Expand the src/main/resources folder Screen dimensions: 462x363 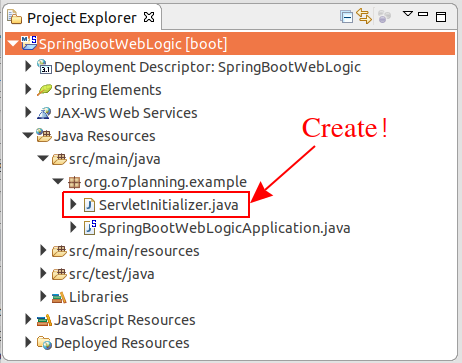pyautogui.click(x=43, y=251)
